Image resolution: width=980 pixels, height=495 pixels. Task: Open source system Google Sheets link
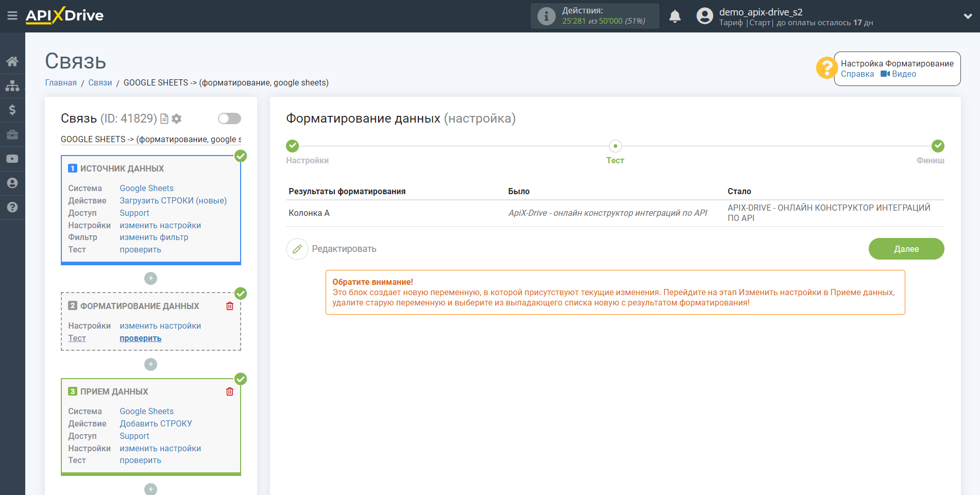[146, 189]
